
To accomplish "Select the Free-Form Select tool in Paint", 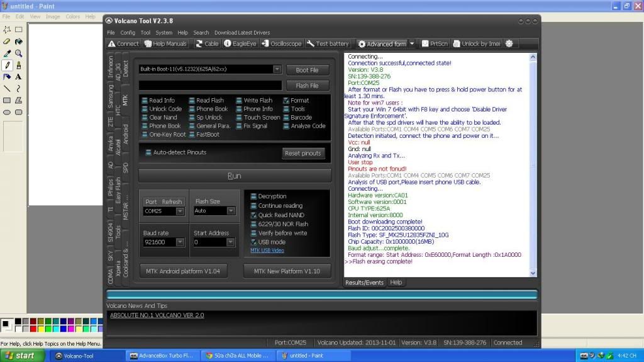I will pos(7,30).
